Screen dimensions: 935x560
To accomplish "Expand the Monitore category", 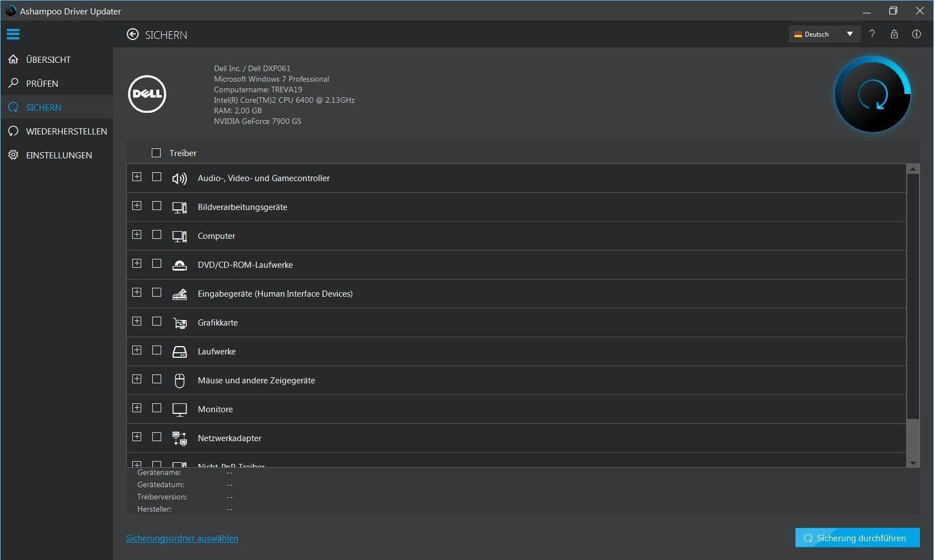I will coord(137,408).
